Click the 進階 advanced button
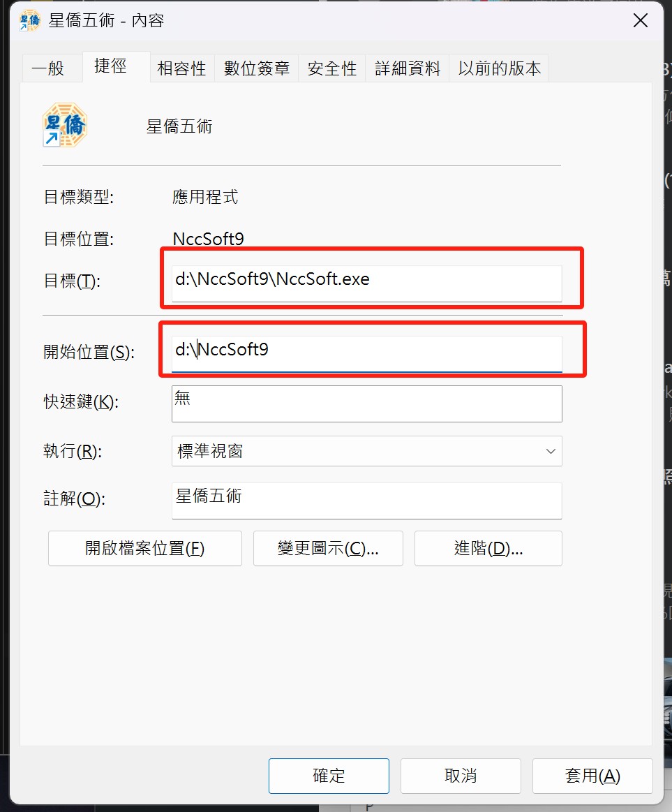 [x=488, y=548]
